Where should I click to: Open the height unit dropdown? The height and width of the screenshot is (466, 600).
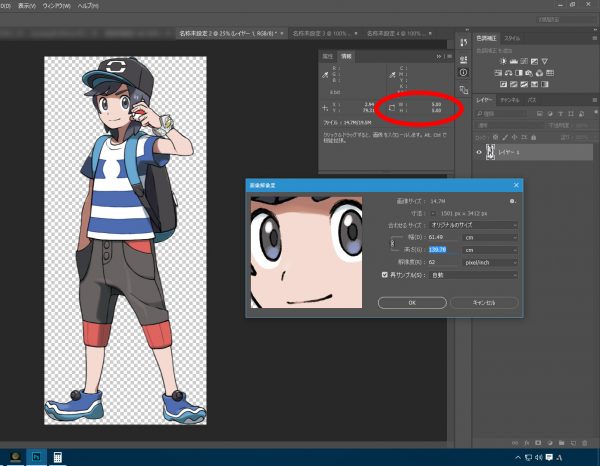490,250
